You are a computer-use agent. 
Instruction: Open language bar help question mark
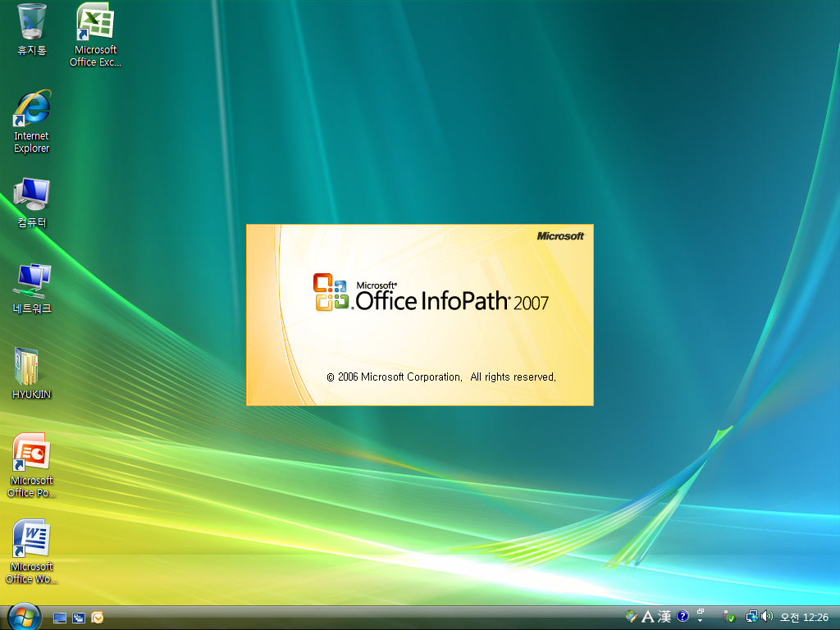pyautogui.click(x=682, y=617)
